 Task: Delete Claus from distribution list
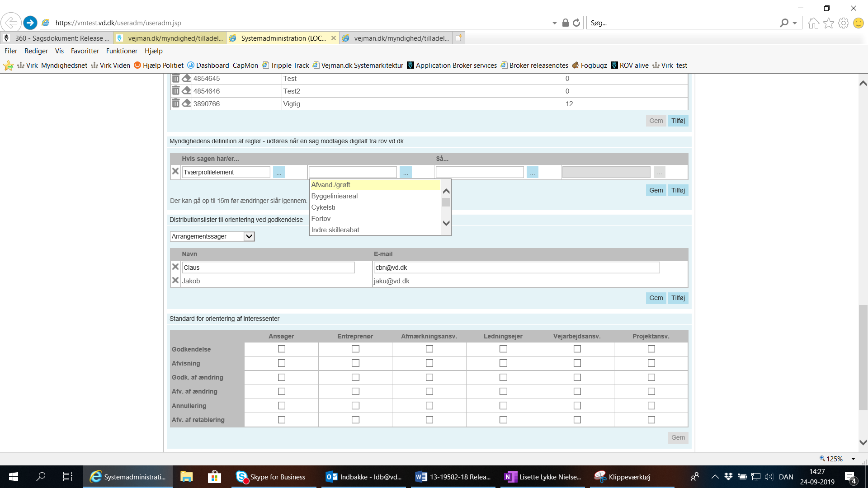(175, 267)
